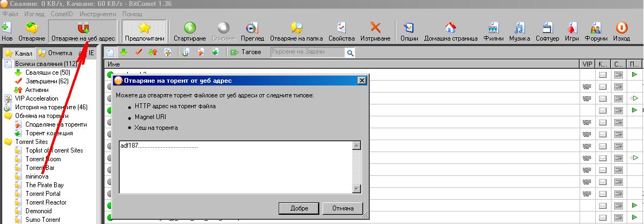Click the Музика music icon

520,28
